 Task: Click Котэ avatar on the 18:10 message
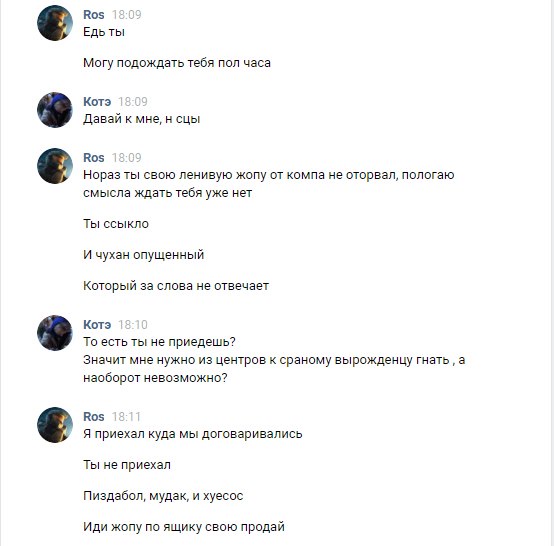point(55,333)
